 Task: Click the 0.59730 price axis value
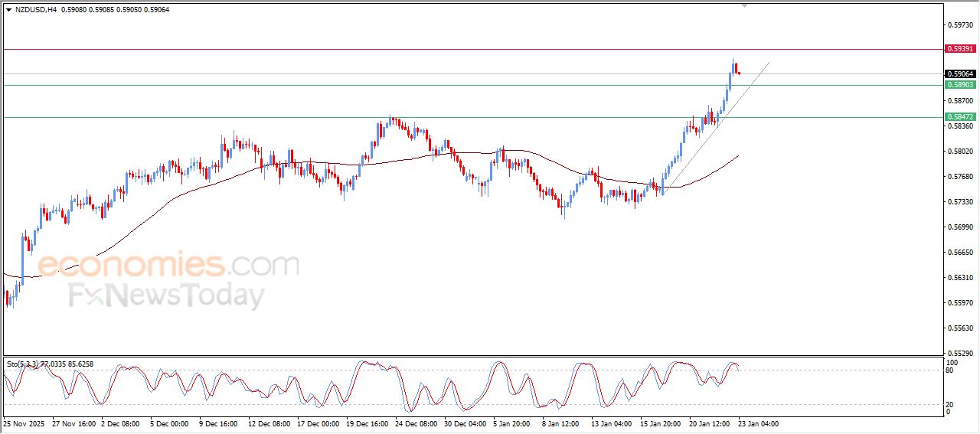click(960, 25)
